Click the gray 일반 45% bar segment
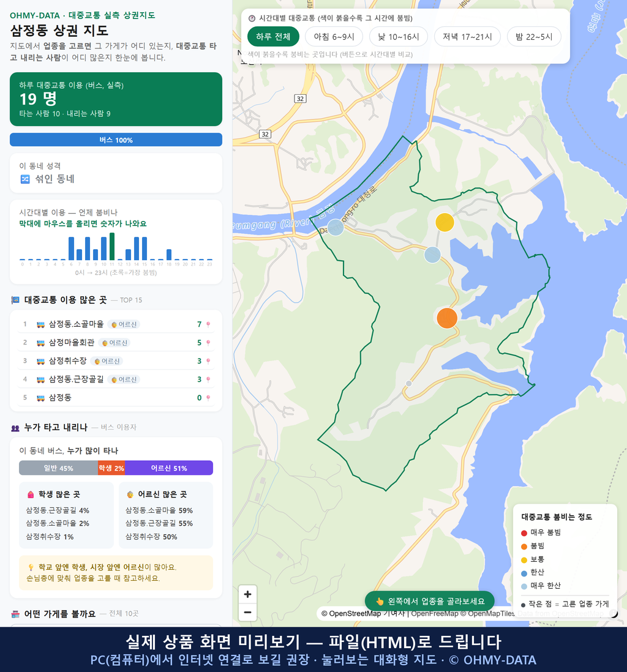This screenshot has width=627, height=672. click(x=58, y=468)
